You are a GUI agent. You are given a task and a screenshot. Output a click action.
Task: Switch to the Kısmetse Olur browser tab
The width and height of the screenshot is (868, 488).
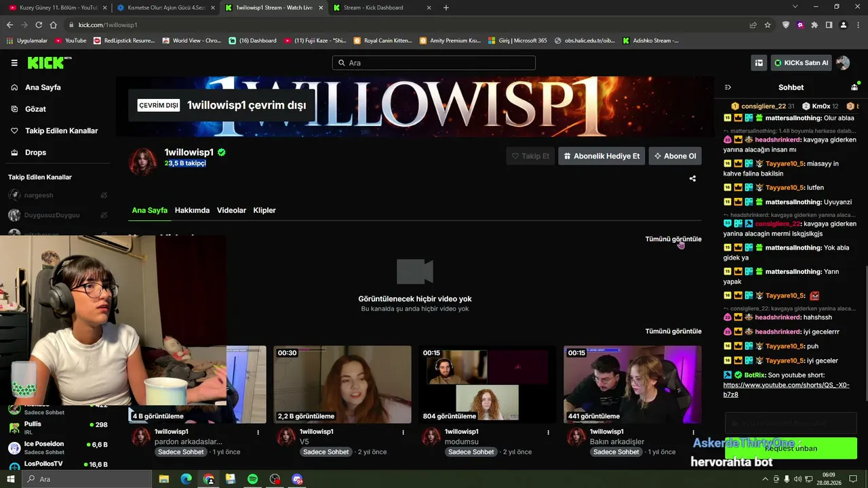(x=166, y=7)
